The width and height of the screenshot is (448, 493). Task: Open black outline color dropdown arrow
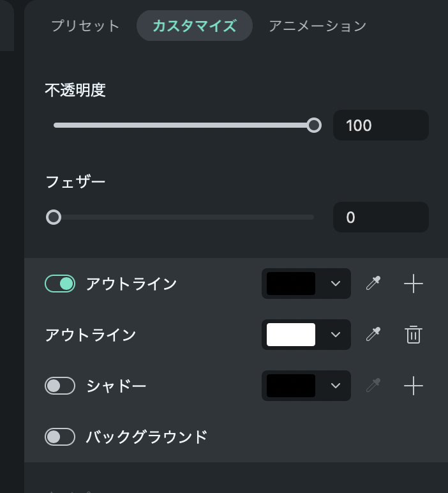click(x=336, y=284)
